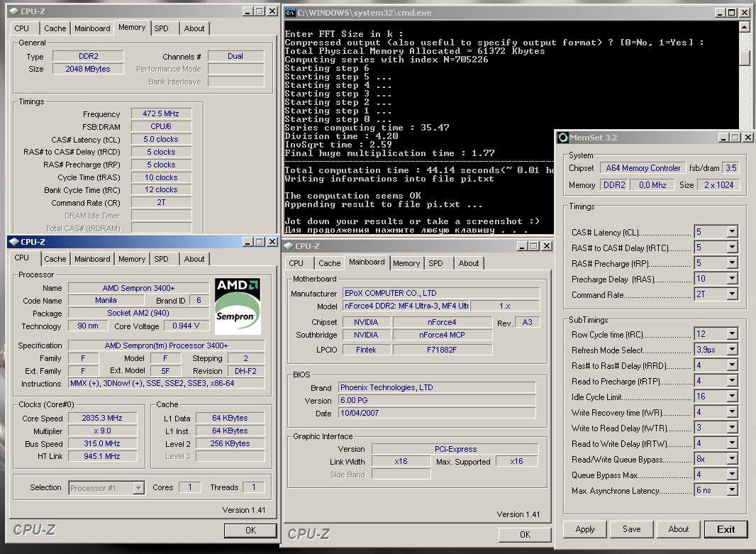756x554 pixels.
Task: Click the Channels # Dual field
Action: coord(235,57)
